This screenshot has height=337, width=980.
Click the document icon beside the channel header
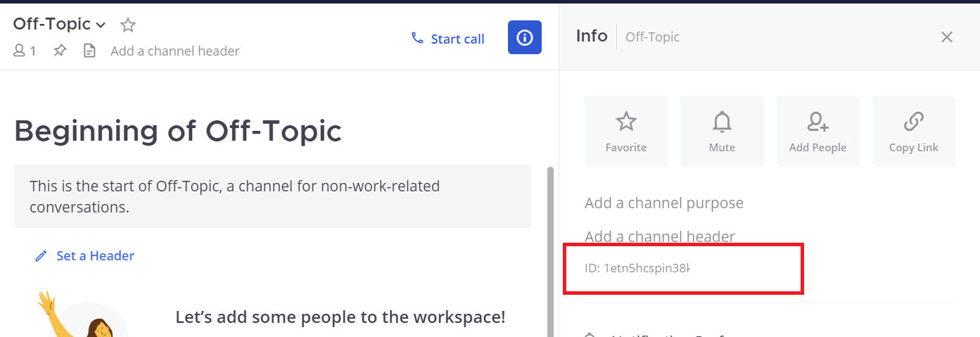pos(89,51)
